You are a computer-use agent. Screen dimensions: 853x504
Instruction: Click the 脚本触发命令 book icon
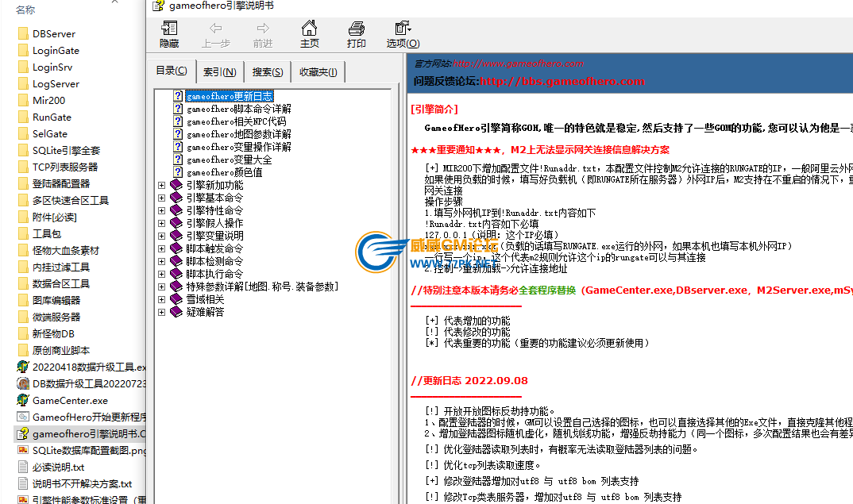click(176, 248)
